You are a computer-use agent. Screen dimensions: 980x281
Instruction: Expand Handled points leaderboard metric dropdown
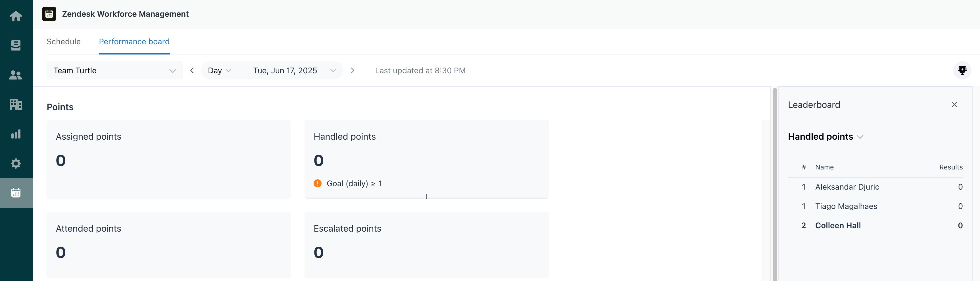point(825,137)
